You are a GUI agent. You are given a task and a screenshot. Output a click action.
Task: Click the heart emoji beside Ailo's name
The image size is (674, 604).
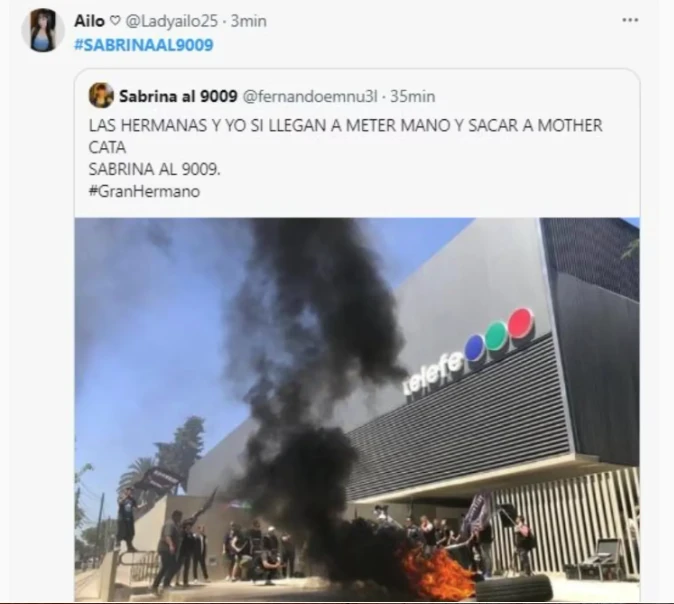coord(115,21)
